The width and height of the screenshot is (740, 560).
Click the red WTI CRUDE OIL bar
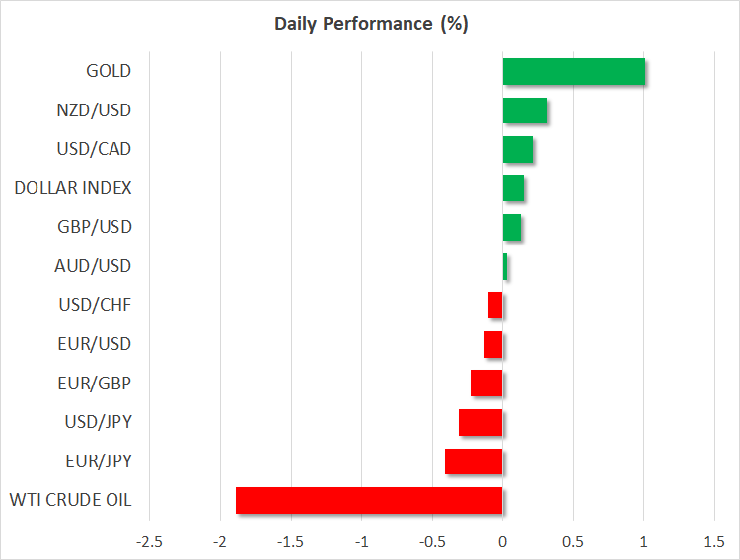pyautogui.click(x=369, y=501)
